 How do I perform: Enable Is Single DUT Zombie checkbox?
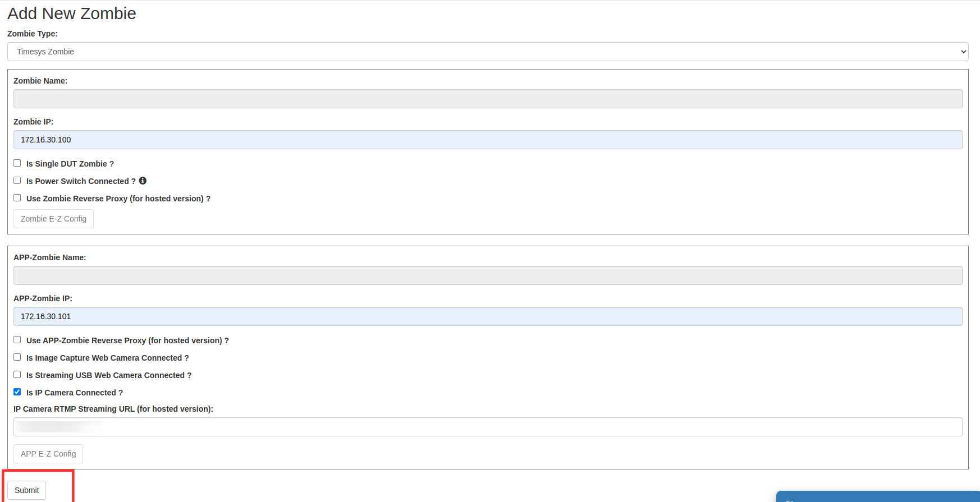[17, 163]
